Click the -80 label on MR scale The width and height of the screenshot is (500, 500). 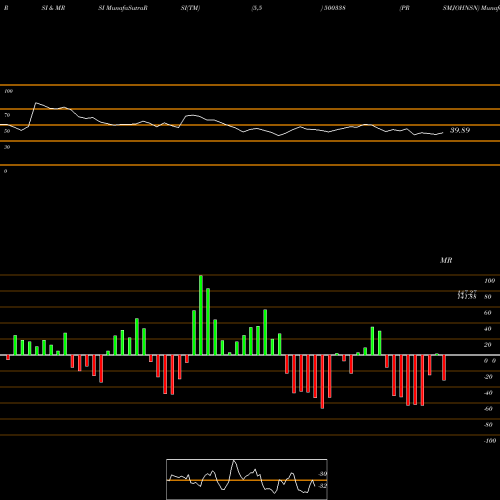tap(488, 425)
